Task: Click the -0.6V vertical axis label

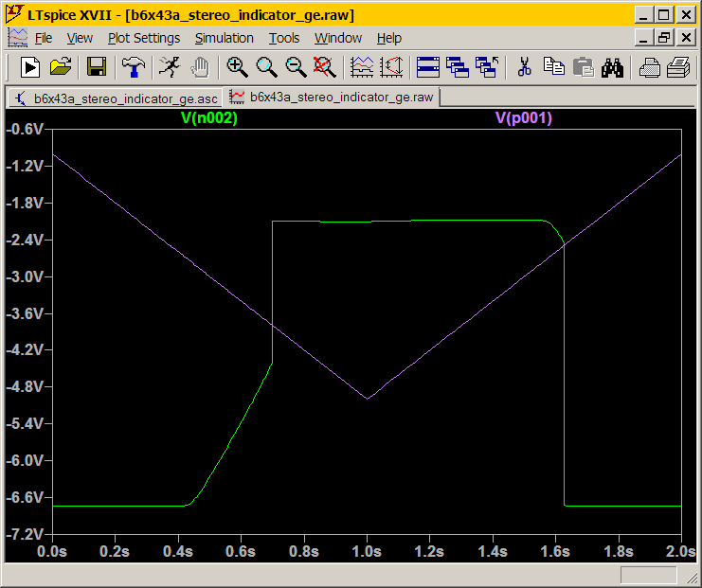Action: coord(25,130)
